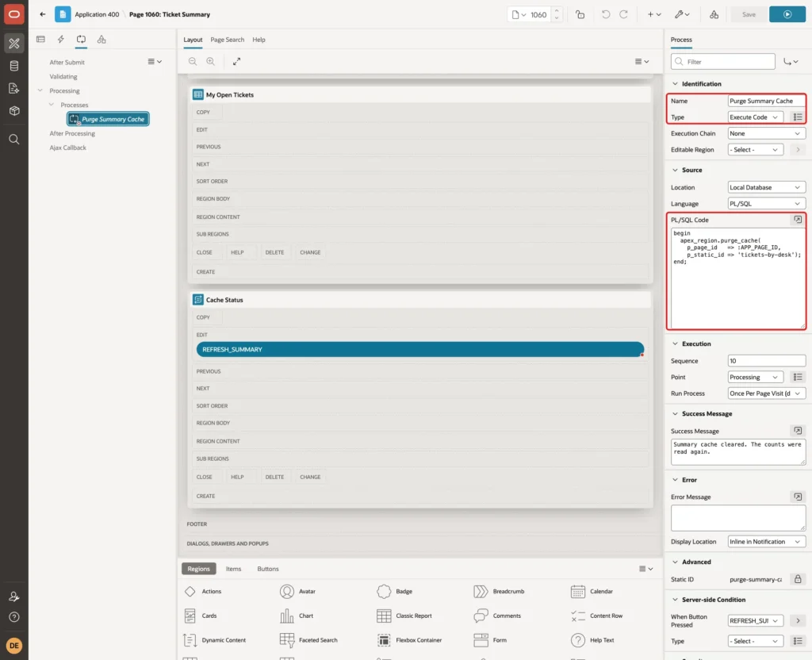Collapse the Processing tree node
Viewport: 812px width, 660px height.
pos(40,90)
